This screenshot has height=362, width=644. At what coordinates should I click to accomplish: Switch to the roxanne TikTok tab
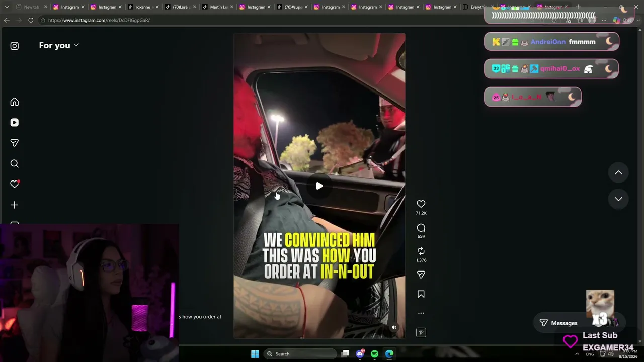pos(143,7)
